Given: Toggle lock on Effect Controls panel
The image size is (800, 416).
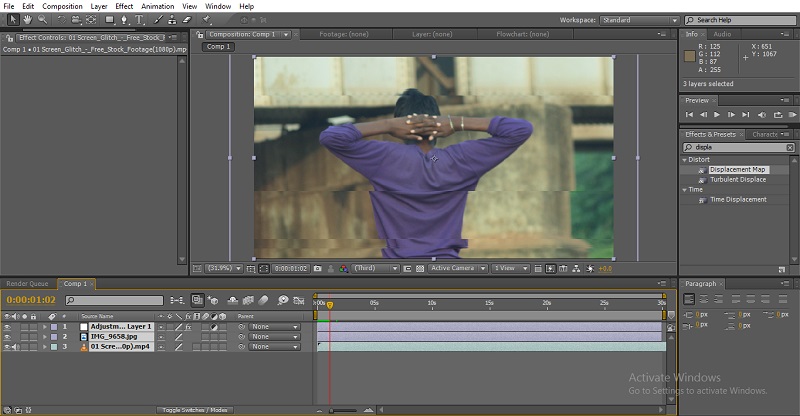Looking at the screenshot, I should point(9,38).
